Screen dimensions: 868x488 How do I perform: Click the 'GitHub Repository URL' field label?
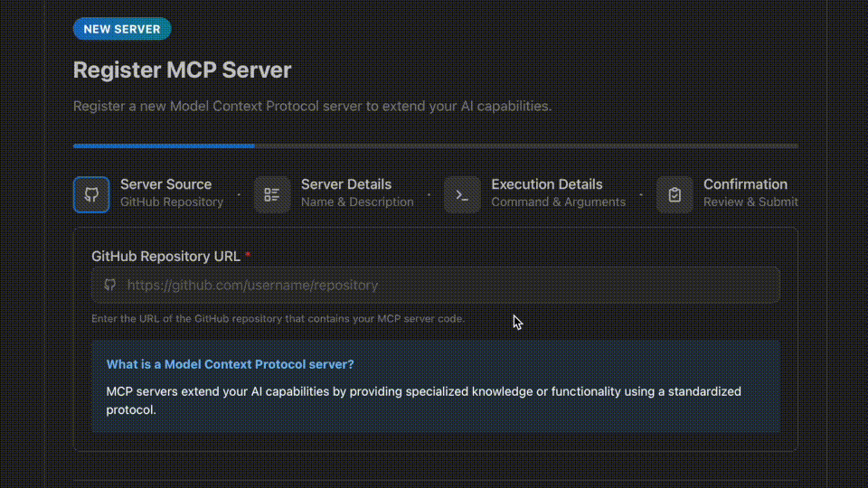(x=165, y=256)
